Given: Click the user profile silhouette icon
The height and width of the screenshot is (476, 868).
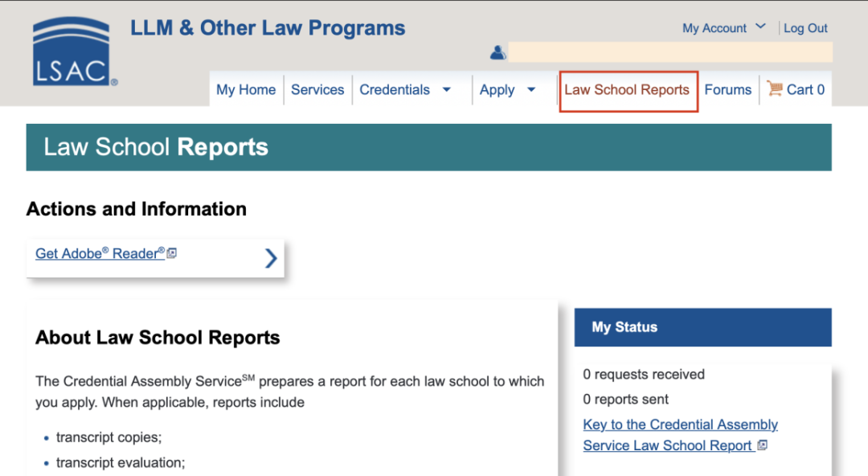Looking at the screenshot, I should point(497,52).
